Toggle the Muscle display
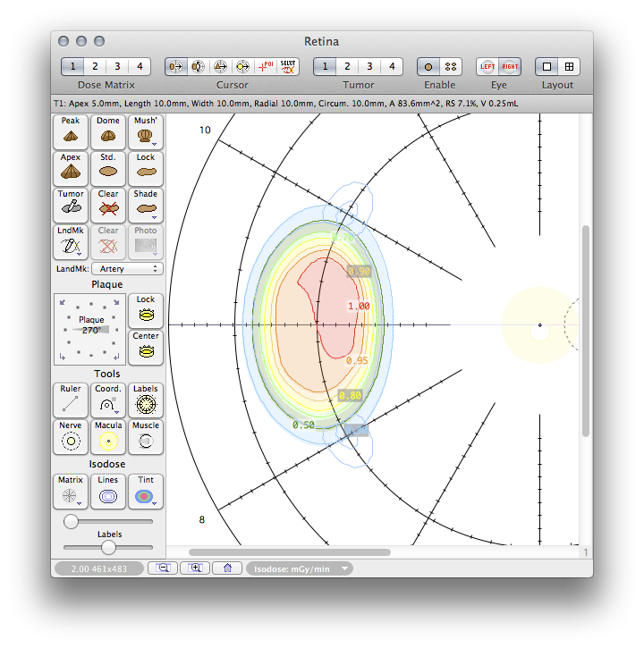The image size is (644, 648). click(x=146, y=437)
